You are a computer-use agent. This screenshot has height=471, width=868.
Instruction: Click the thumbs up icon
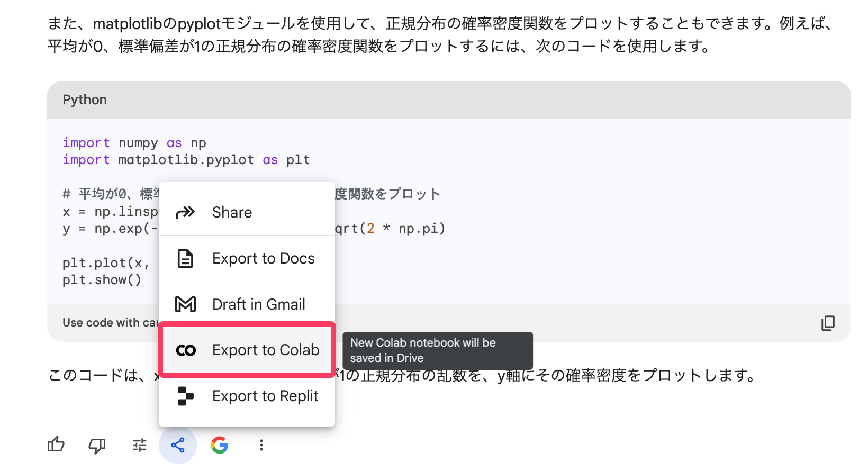[x=56, y=445]
